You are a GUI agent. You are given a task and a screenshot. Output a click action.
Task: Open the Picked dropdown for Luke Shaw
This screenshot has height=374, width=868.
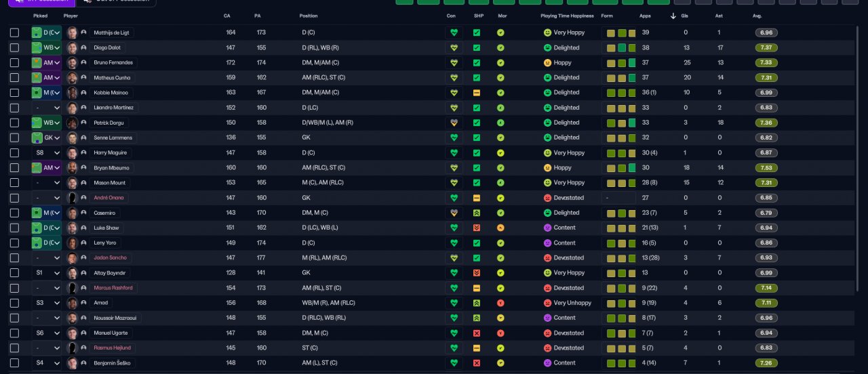click(x=46, y=228)
